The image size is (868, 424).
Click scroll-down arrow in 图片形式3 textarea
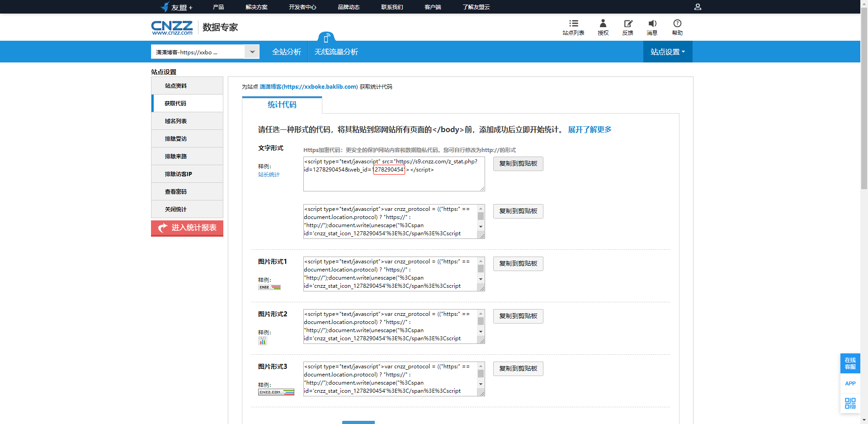pyautogui.click(x=481, y=384)
